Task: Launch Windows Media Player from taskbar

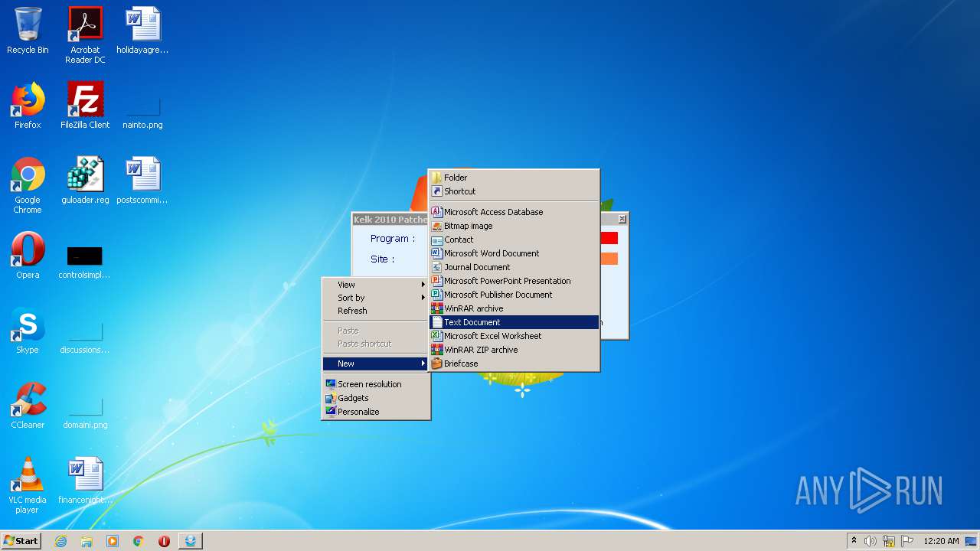Action: [x=113, y=541]
